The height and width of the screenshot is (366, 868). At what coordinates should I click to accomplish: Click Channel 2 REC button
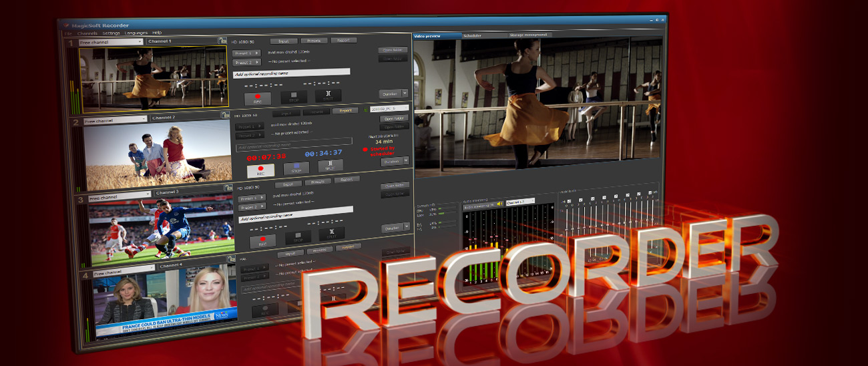coord(260,170)
